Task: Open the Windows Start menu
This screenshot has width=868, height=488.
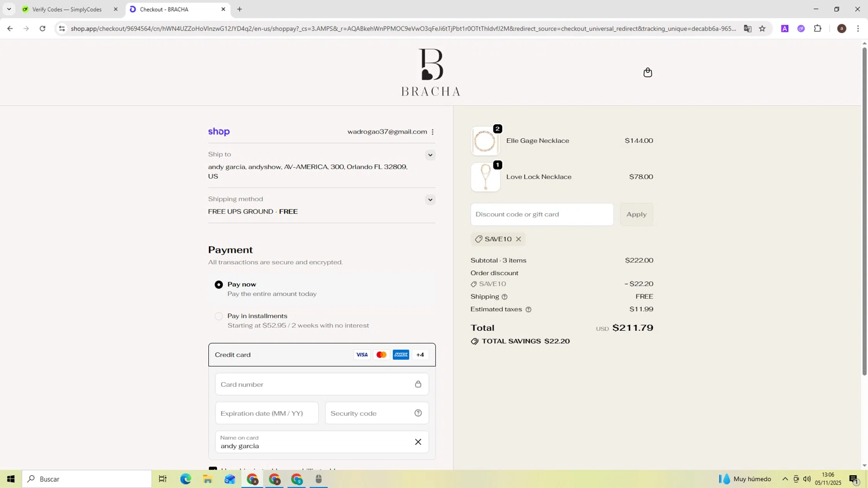Action: 10,479
